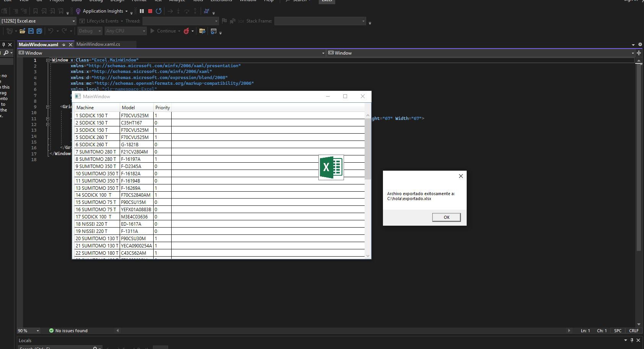Click the Excel logo icon in MainWindow
Image resolution: width=644 pixels, height=349 pixels.
(x=331, y=167)
